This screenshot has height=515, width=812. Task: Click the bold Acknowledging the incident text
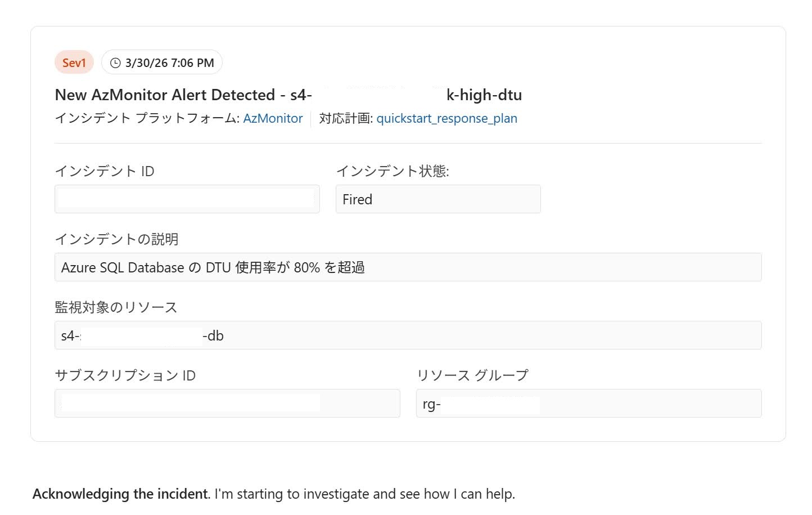[121, 494]
